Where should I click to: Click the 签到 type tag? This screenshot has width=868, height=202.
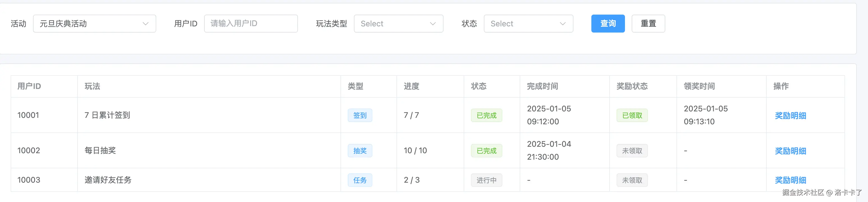point(360,116)
